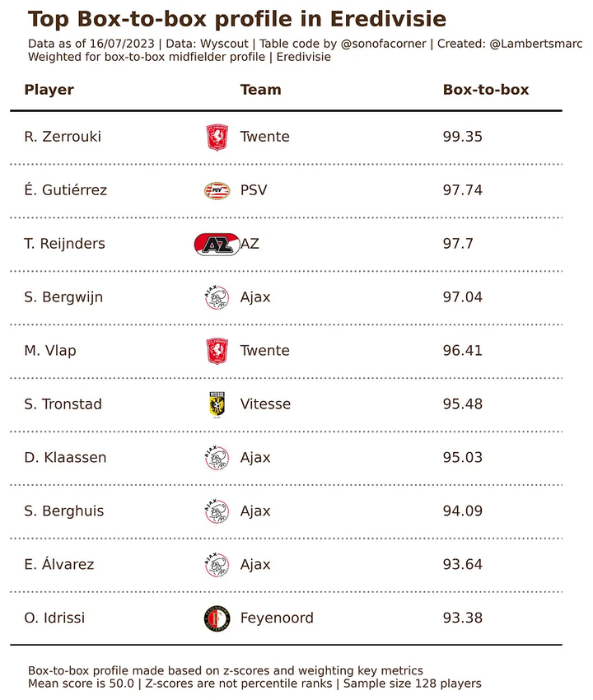Click the Twente crest in M. Vlap's row
593x700 pixels.
coord(217,352)
